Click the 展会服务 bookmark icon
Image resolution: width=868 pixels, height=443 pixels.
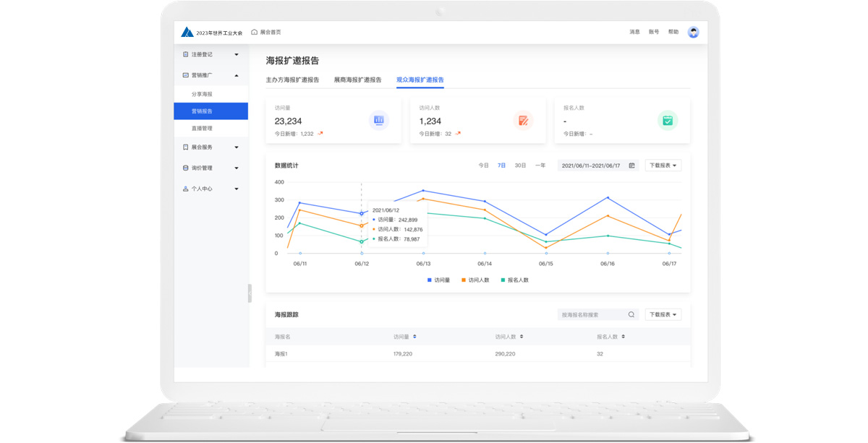[186, 147]
